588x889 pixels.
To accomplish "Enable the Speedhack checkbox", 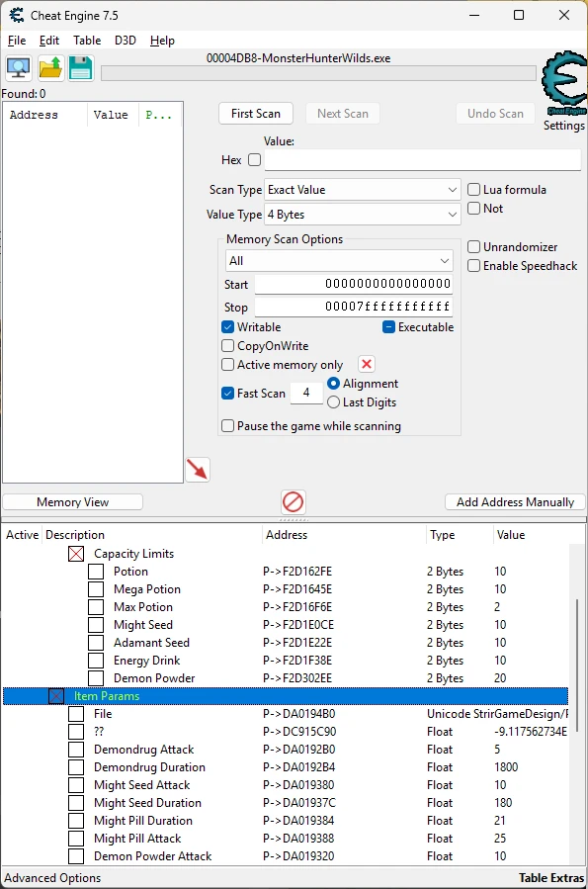I will [x=474, y=266].
